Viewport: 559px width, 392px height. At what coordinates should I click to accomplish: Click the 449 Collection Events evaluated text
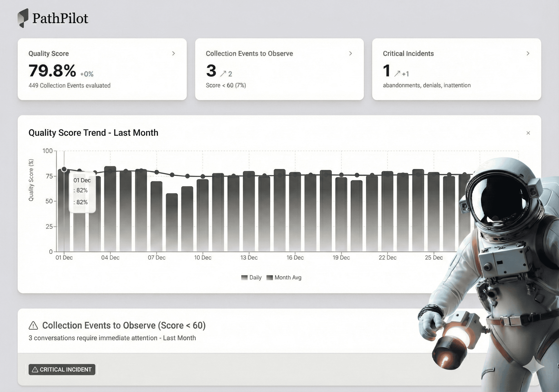(x=69, y=86)
